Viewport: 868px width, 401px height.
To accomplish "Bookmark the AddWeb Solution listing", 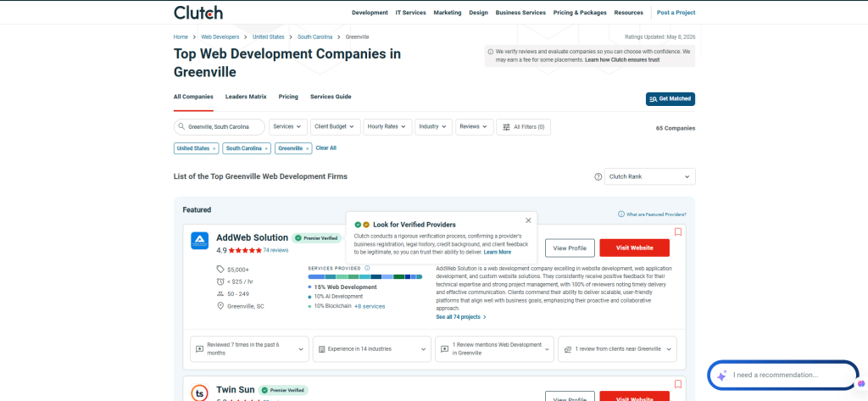I will click(x=677, y=232).
